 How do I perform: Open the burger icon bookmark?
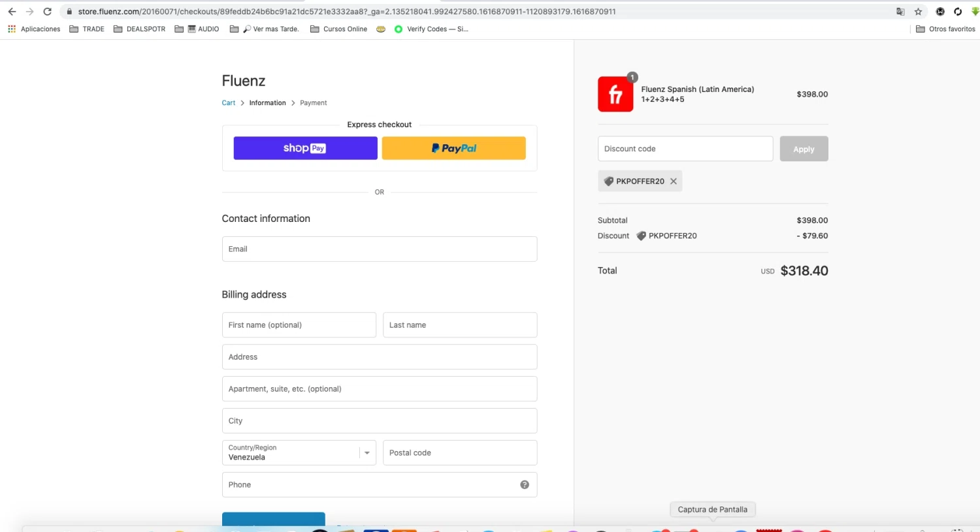pyautogui.click(x=381, y=29)
